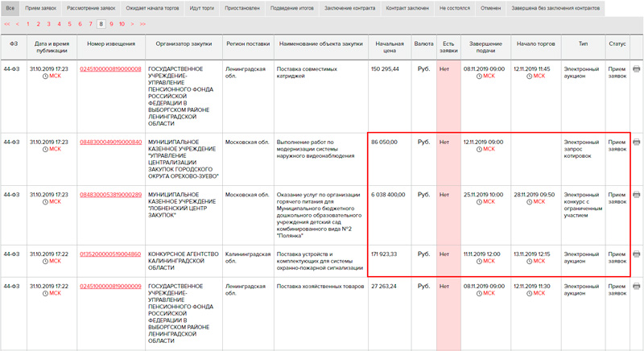Print the notice 0245100000819000008 row
The width and height of the screenshot is (644, 351).
pos(636,69)
